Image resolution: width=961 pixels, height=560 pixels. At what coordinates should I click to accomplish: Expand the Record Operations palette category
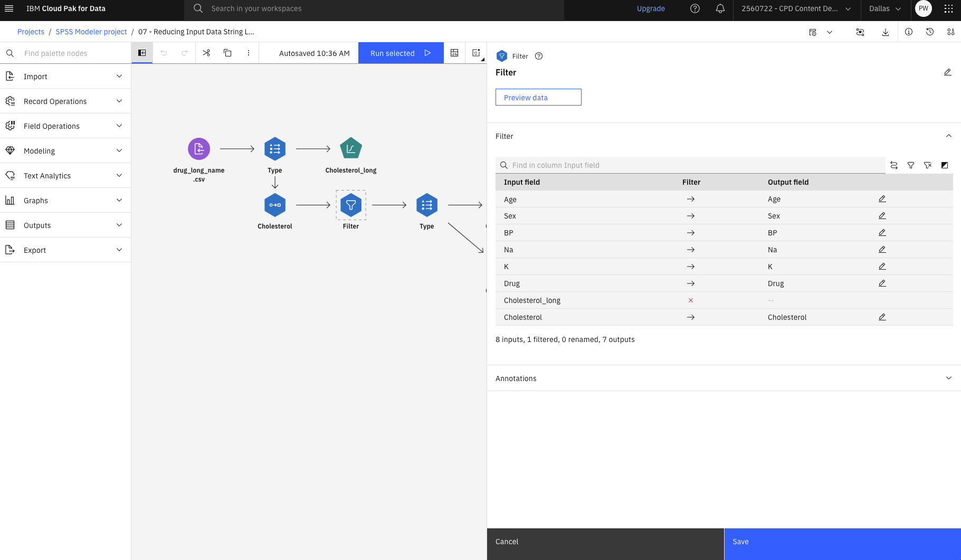(x=65, y=101)
